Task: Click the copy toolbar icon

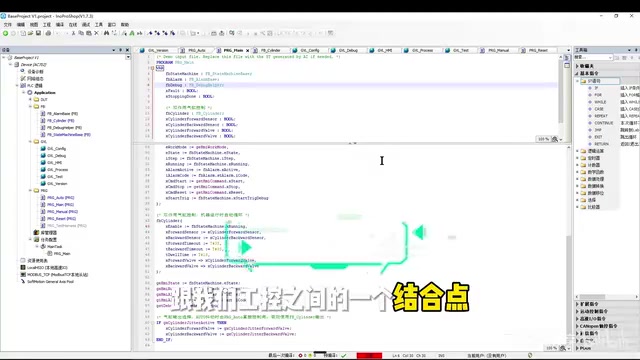Action: (81, 33)
